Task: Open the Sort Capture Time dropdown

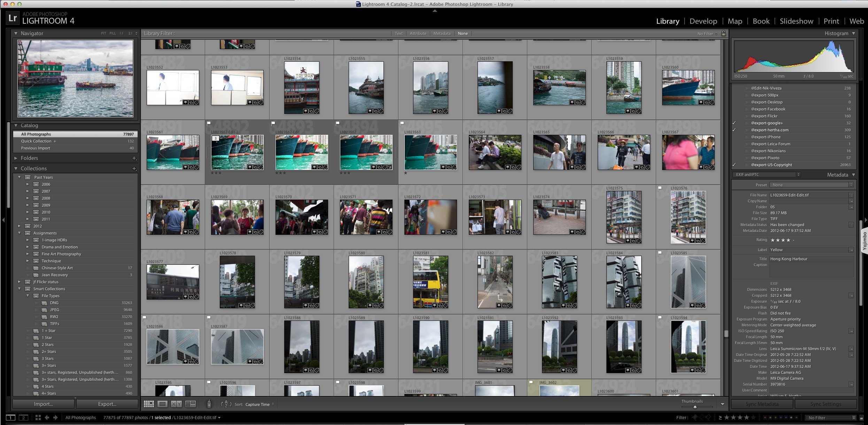Action: point(259,404)
